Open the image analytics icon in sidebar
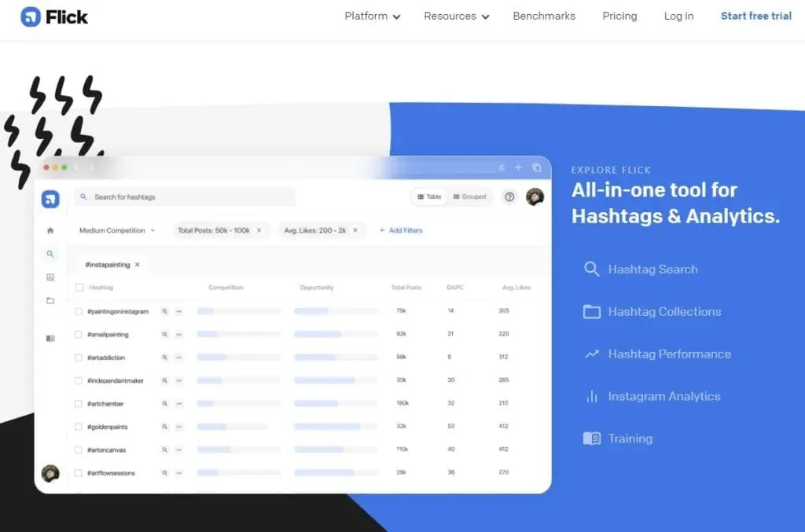The image size is (805, 532). click(50, 277)
